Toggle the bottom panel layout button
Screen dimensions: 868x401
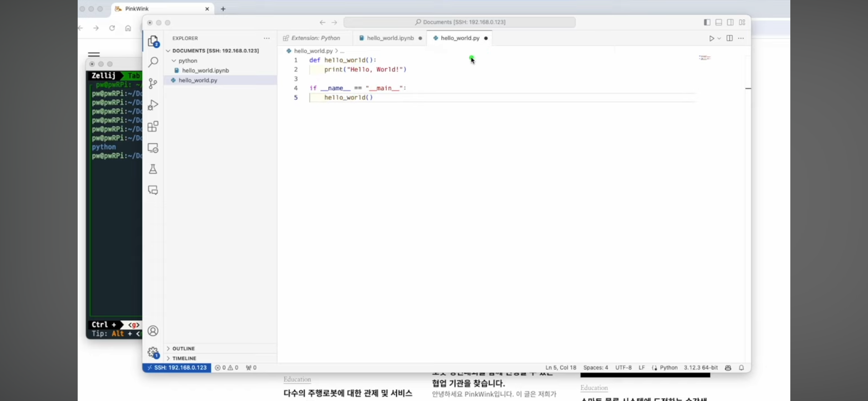tap(719, 22)
